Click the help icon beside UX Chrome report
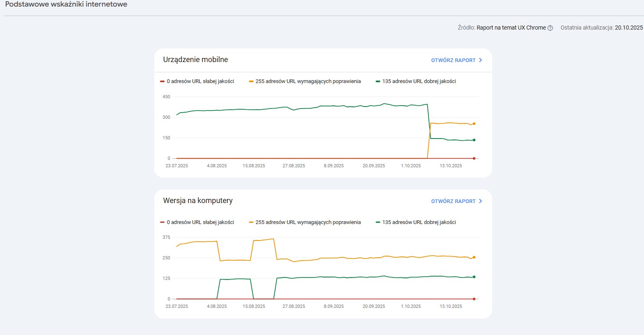Image resolution: width=644 pixels, height=335 pixels. pyautogui.click(x=550, y=28)
